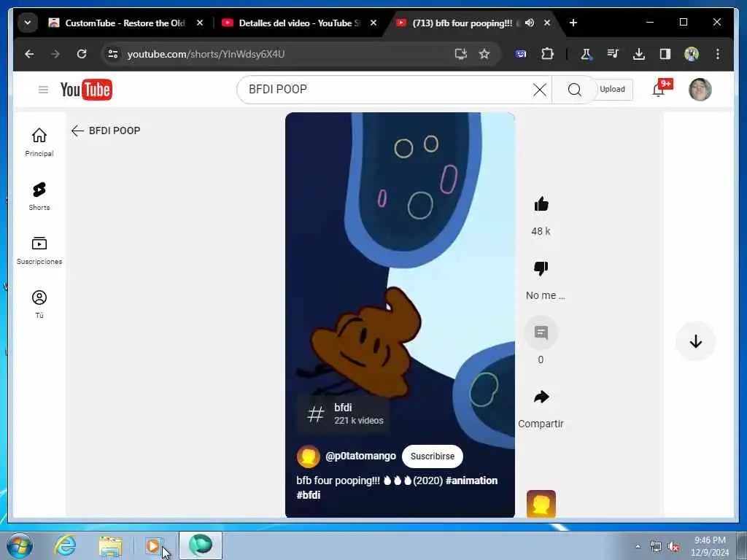This screenshot has width=747, height=560.
Task: Open the muted volume tray icon
Action: click(673, 547)
